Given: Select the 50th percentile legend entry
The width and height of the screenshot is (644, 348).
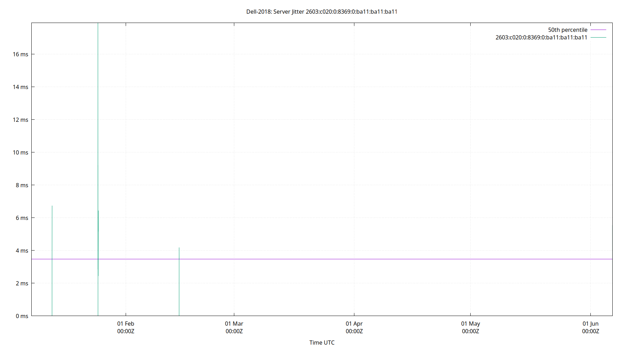Looking at the screenshot, I should (567, 30).
